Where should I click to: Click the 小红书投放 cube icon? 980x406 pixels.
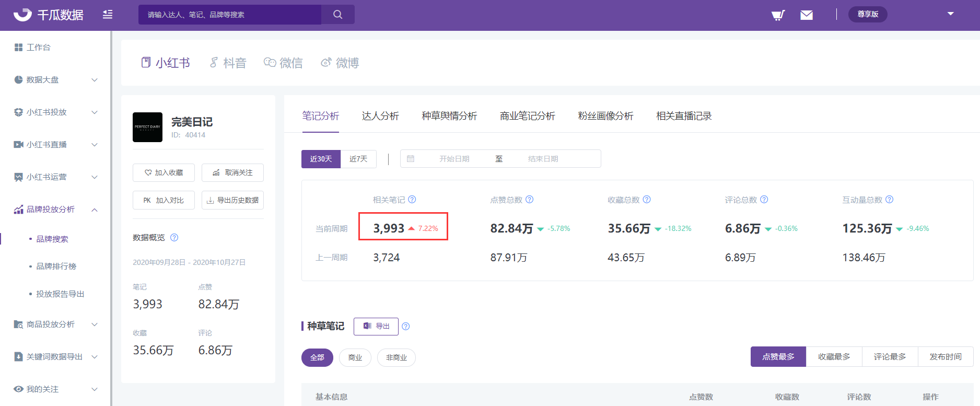coord(18,112)
